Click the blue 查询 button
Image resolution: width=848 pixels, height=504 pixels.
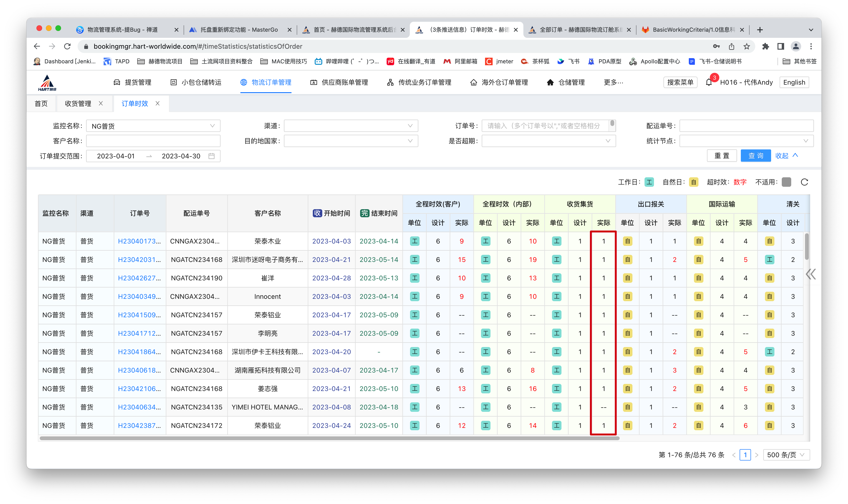point(755,156)
